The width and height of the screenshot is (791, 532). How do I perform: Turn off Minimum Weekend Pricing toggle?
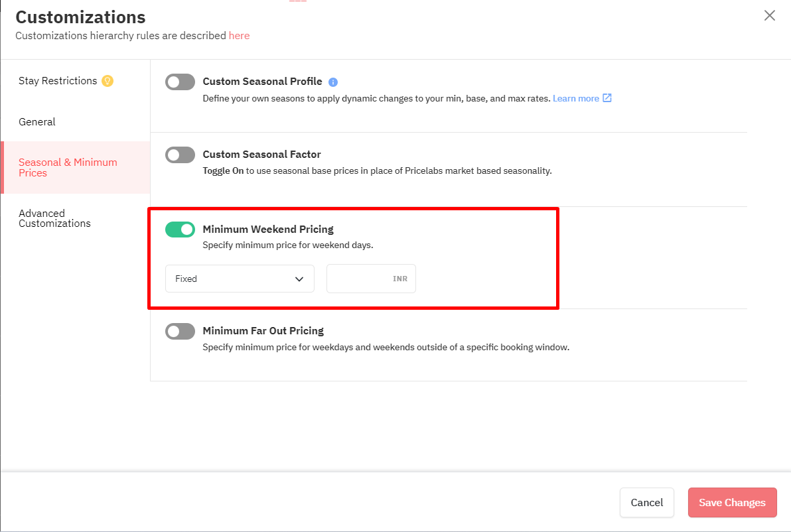pyautogui.click(x=180, y=230)
